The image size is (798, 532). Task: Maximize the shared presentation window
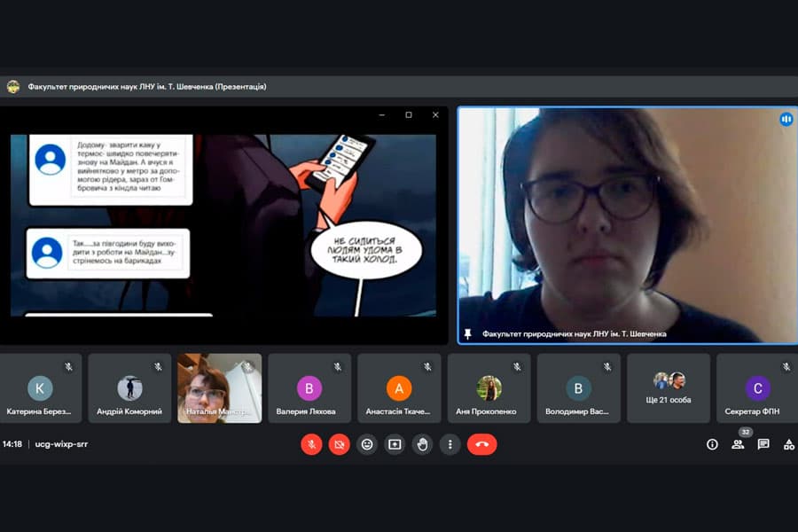pyautogui.click(x=409, y=115)
